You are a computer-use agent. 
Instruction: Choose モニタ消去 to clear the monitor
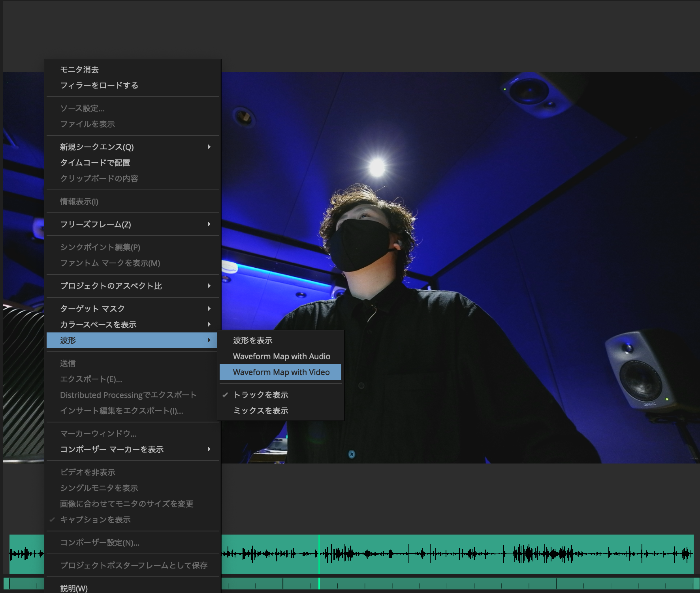pos(79,69)
